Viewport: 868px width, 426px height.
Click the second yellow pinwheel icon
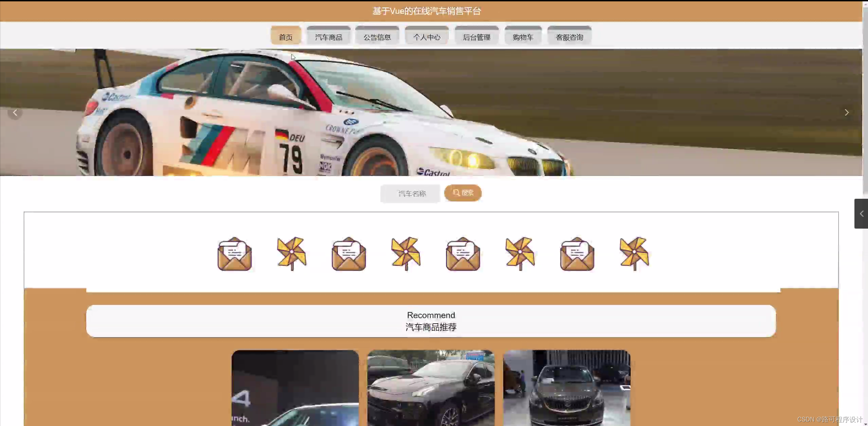click(405, 253)
